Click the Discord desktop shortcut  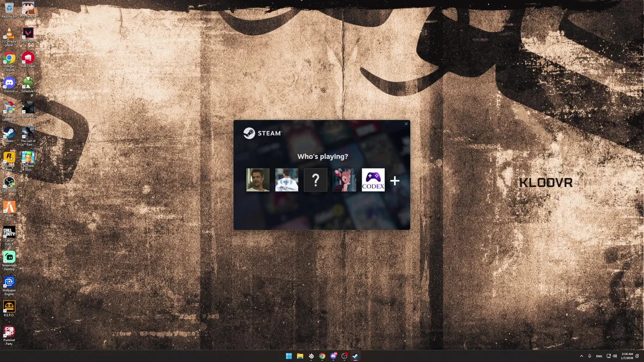pyautogui.click(x=9, y=85)
